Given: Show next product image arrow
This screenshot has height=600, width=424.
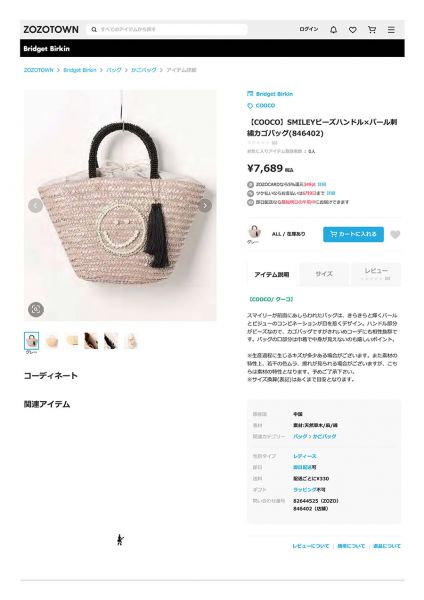Looking at the screenshot, I should pyautogui.click(x=205, y=205).
